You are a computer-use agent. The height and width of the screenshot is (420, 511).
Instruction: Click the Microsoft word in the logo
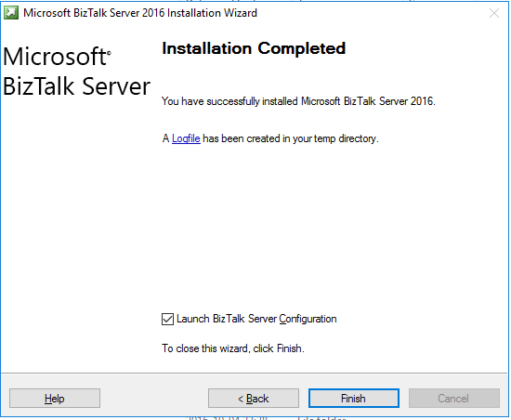pos(55,57)
